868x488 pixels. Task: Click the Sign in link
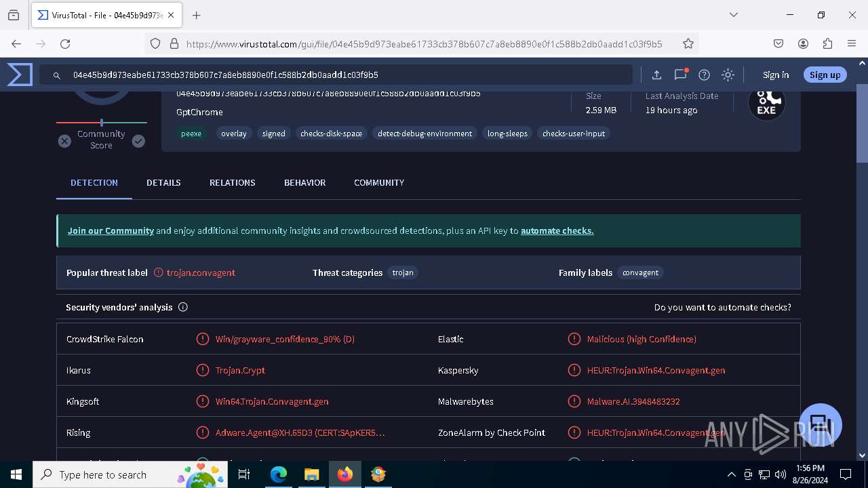776,75
